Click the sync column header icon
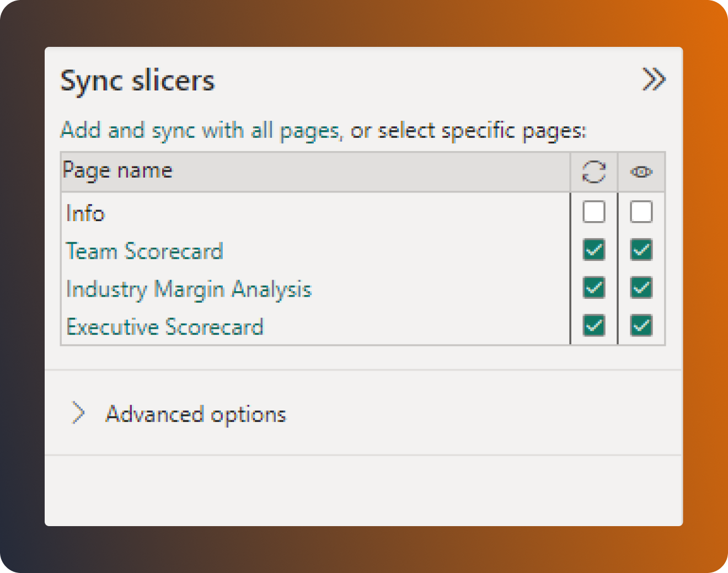This screenshot has height=573, width=728. click(593, 172)
